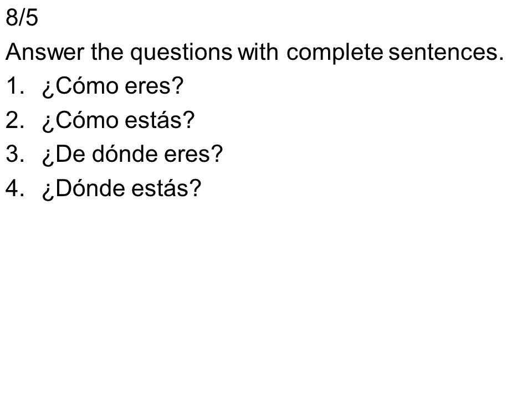532x399 pixels.
Task: Click the word complete in the instructions
Action: pyautogui.click(x=335, y=53)
